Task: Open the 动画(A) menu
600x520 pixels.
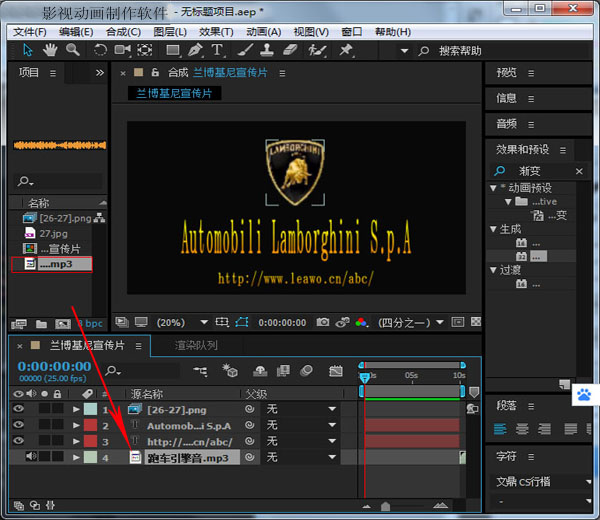Action: (264, 32)
